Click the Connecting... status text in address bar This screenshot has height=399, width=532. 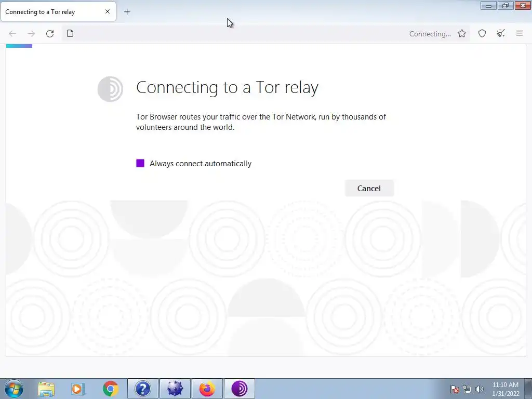click(430, 34)
